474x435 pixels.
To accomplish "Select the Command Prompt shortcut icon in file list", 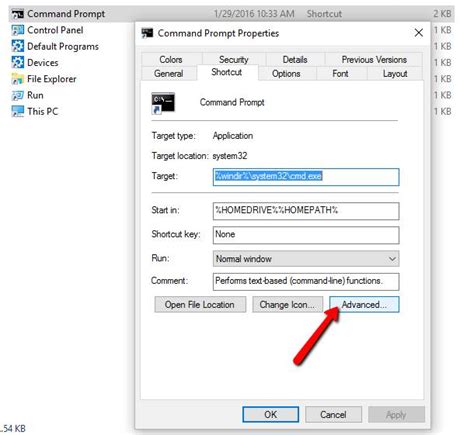I will 17,14.
